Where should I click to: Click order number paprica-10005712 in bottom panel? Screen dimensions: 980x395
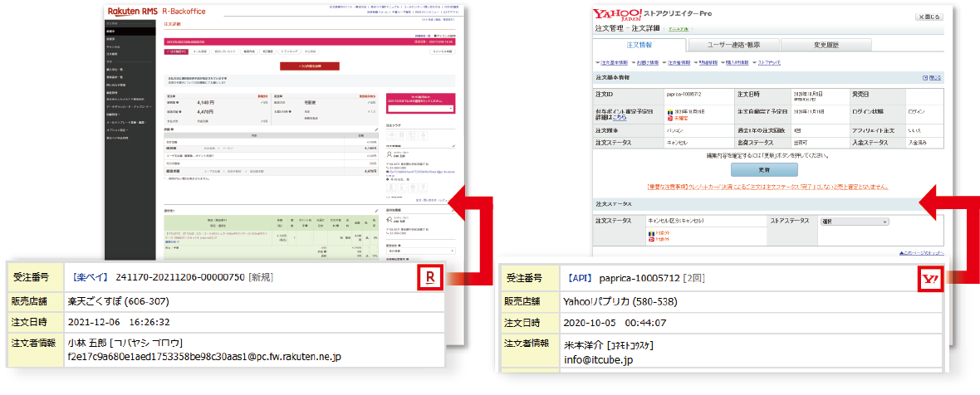click(640, 278)
